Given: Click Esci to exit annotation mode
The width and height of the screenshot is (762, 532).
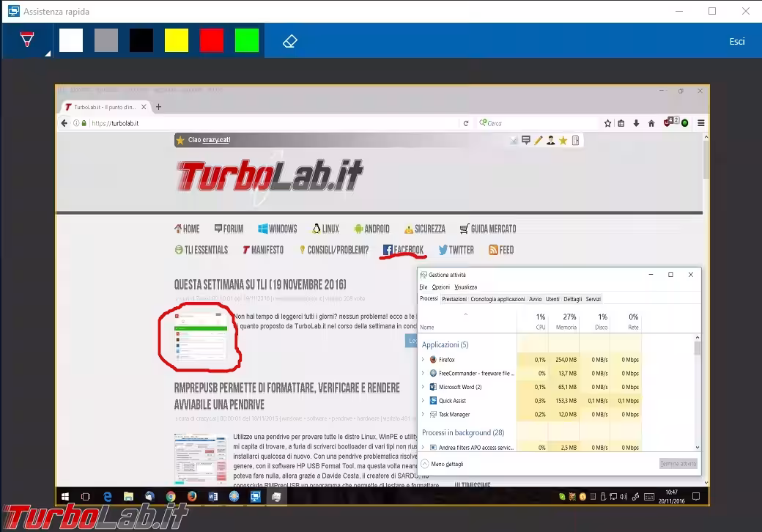Looking at the screenshot, I should 736,41.
